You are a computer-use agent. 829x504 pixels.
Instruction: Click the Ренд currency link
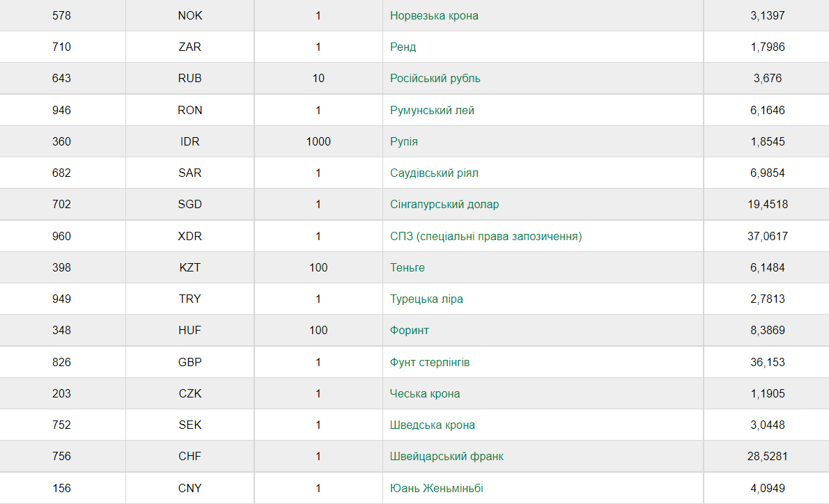403,47
